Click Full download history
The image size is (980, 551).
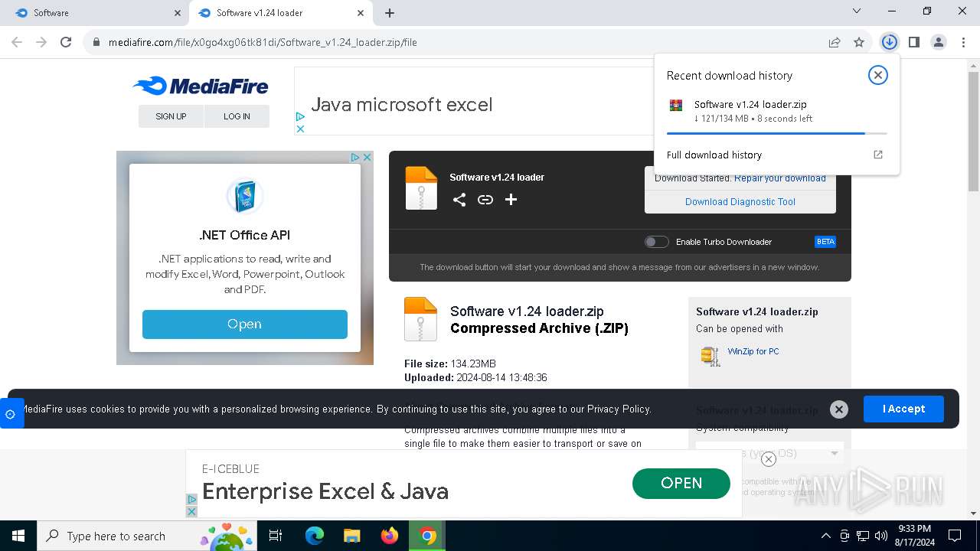(714, 155)
